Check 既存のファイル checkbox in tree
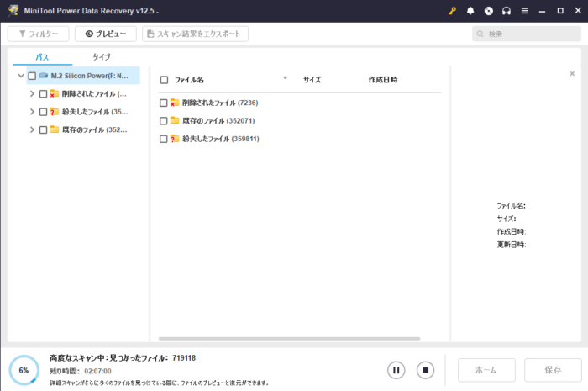This screenshot has width=588, height=391. [x=43, y=129]
